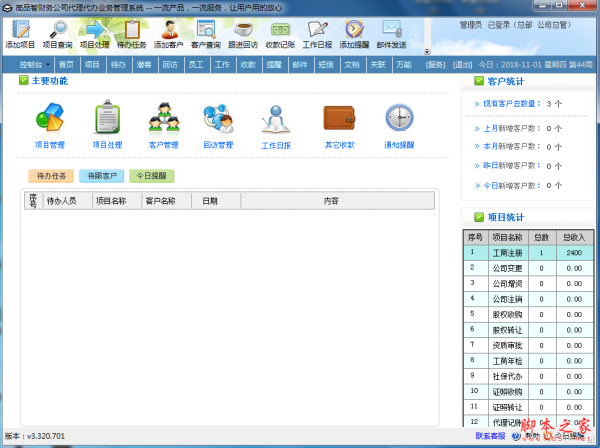Viewport: 600px width, 448px height.
Task: Select the 关联 menu item
Action: pos(378,65)
